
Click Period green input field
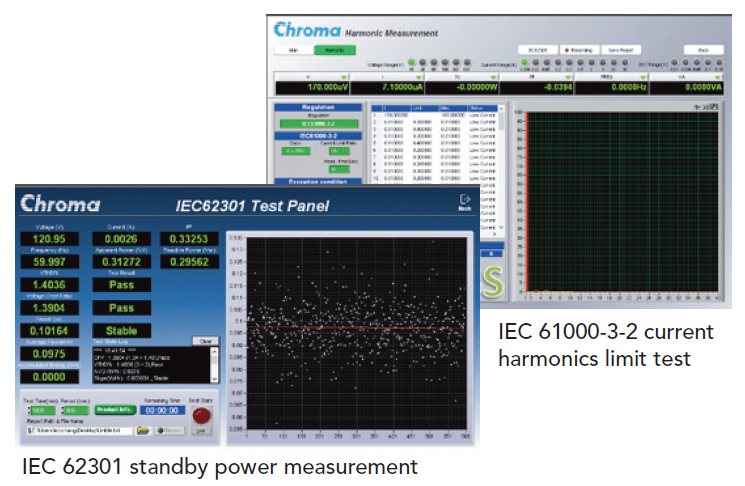77,410
